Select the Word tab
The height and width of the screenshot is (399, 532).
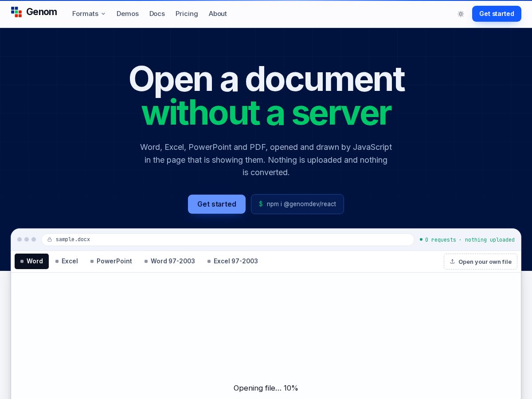coord(31,261)
